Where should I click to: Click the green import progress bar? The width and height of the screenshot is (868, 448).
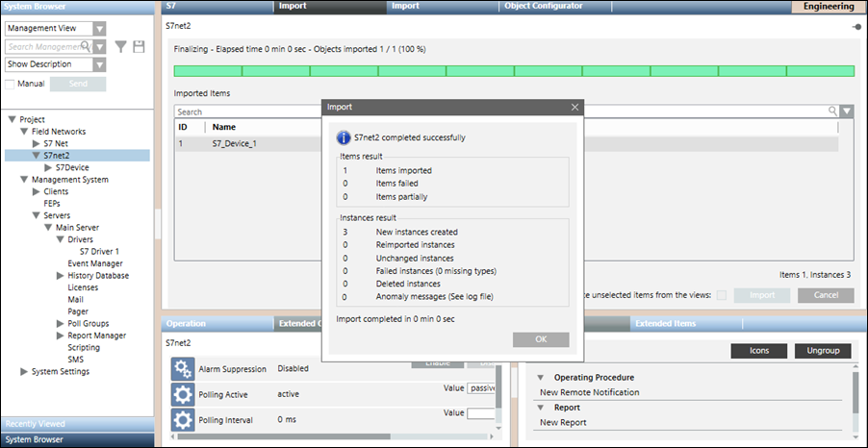point(514,70)
